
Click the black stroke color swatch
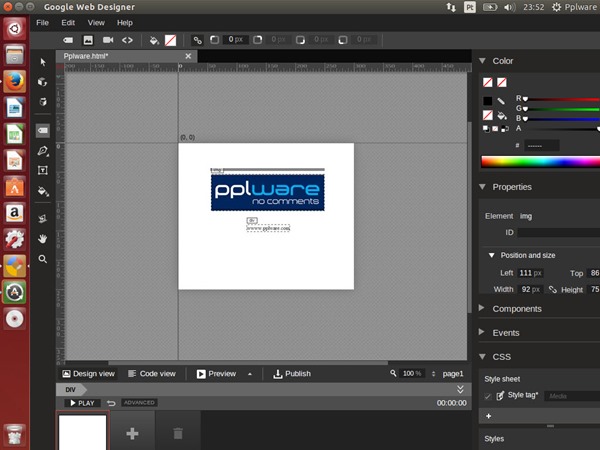click(x=488, y=101)
